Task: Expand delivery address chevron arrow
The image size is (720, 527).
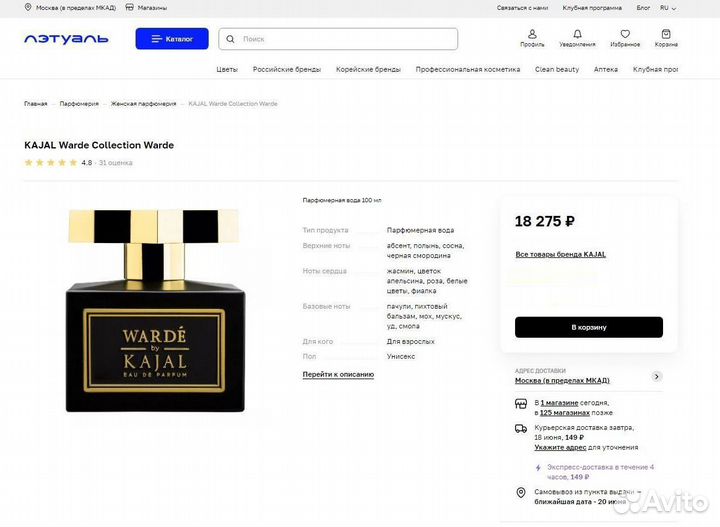Action: (657, 376)
